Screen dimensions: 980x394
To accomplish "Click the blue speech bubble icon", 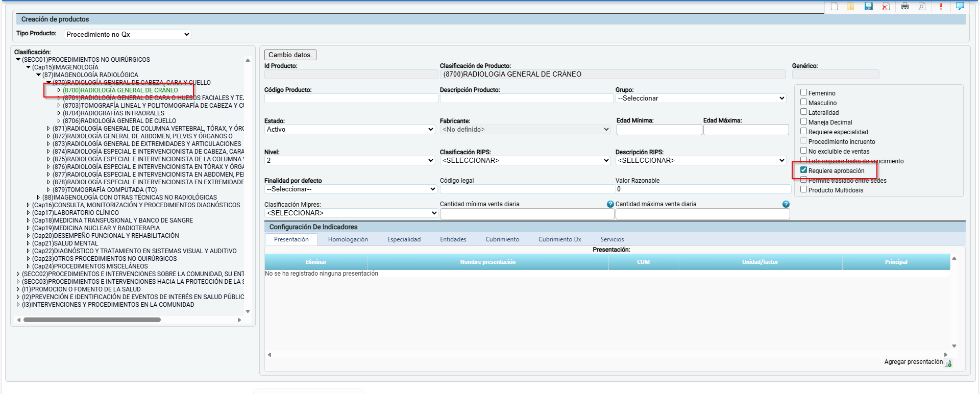I will pos(960,6).
